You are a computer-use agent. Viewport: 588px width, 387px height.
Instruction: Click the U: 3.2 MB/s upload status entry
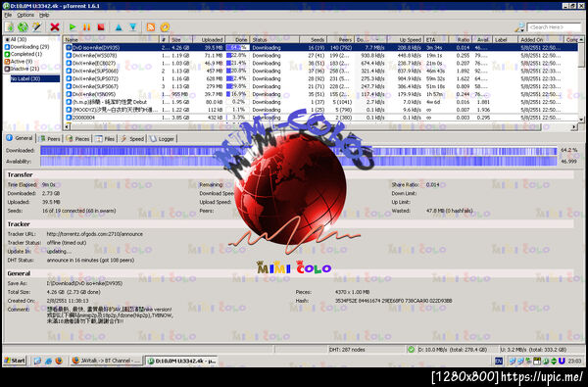tap(533, 350)
